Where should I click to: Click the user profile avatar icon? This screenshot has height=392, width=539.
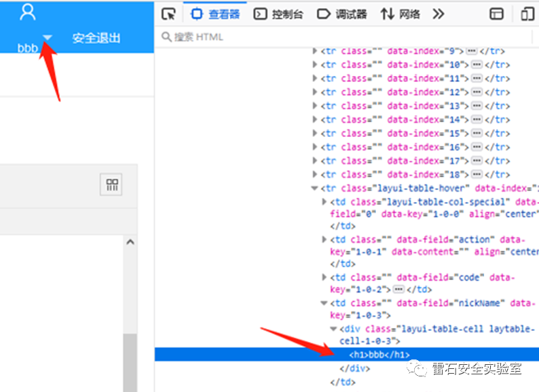(x=28, y=12)
